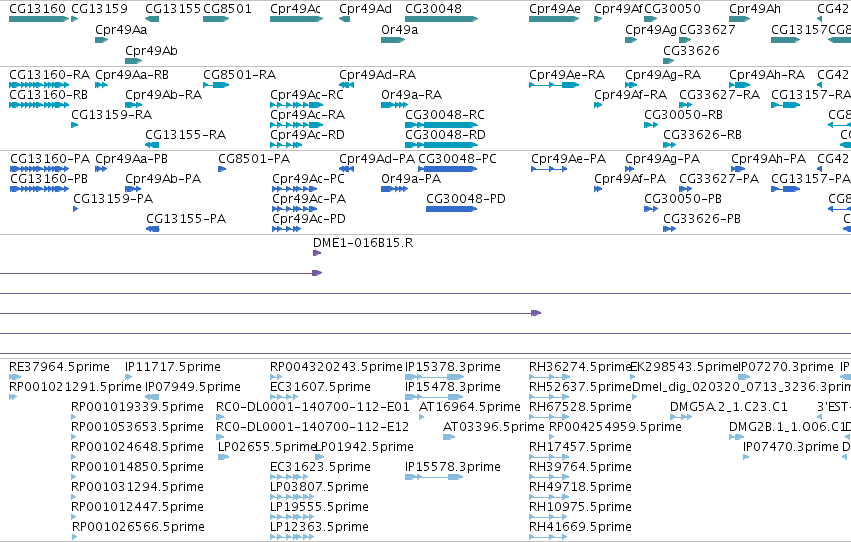Click EST IP07270.3prime
Image resolution: width=851 pixels, height=542 pixels.
click(786, 367)
